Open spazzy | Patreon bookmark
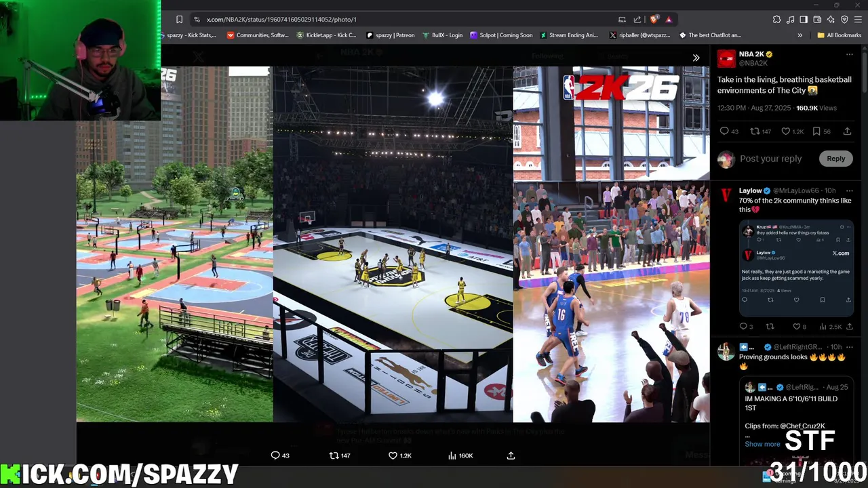The height and width of the screenshot is (488, 868). click(390, 35)
